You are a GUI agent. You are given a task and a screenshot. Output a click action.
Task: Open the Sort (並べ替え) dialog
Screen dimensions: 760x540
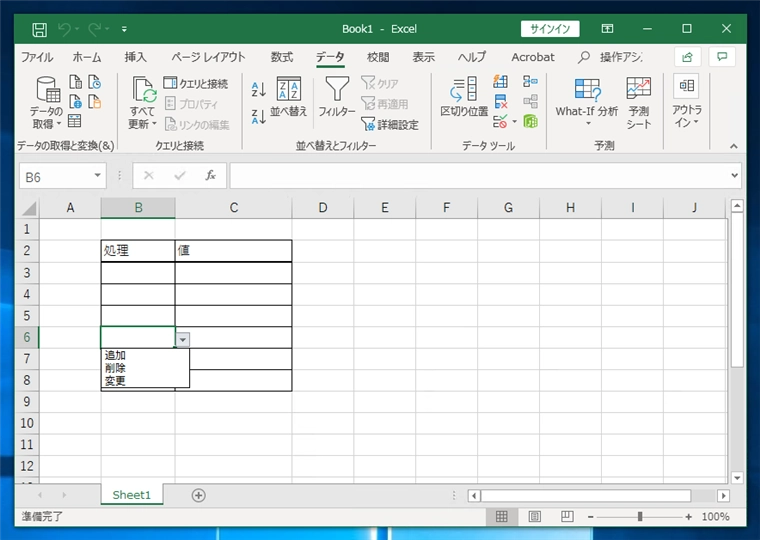point(288,97)
